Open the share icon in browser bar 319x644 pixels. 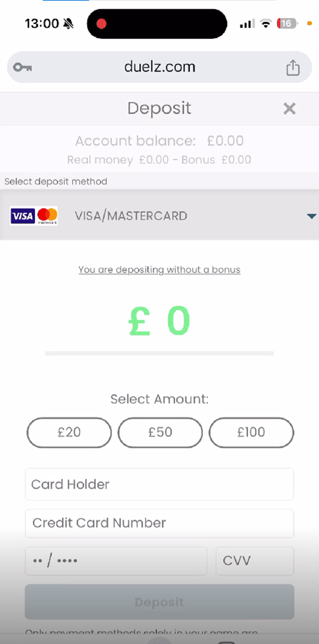pos(293,67)
